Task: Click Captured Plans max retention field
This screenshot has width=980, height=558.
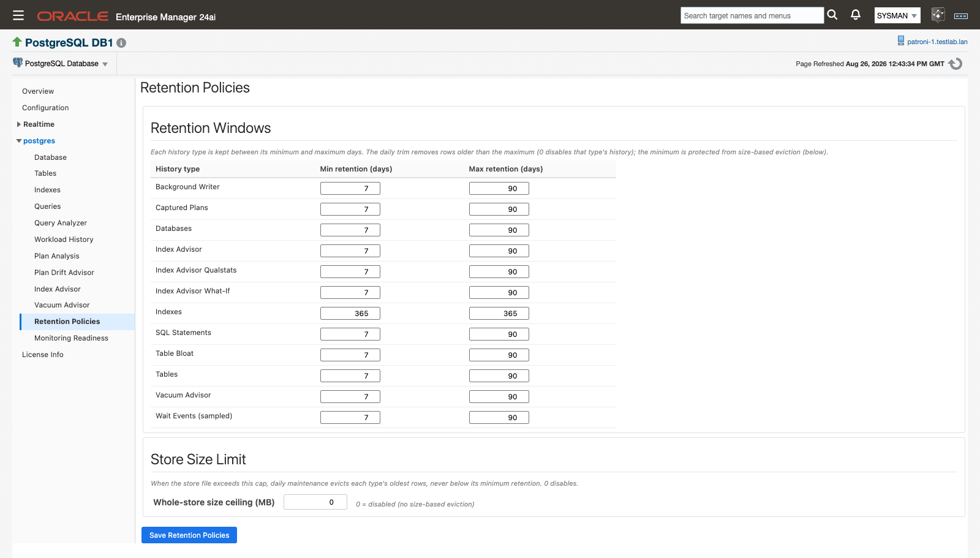Action: click(x=499, y=209)
